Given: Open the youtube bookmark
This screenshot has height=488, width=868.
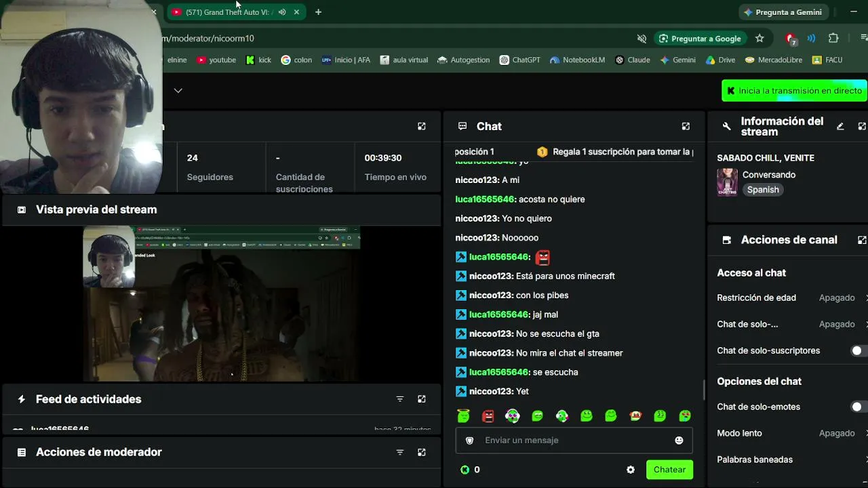Looking at the screenshot, I should pyautogui.click(x=216, y=60).
